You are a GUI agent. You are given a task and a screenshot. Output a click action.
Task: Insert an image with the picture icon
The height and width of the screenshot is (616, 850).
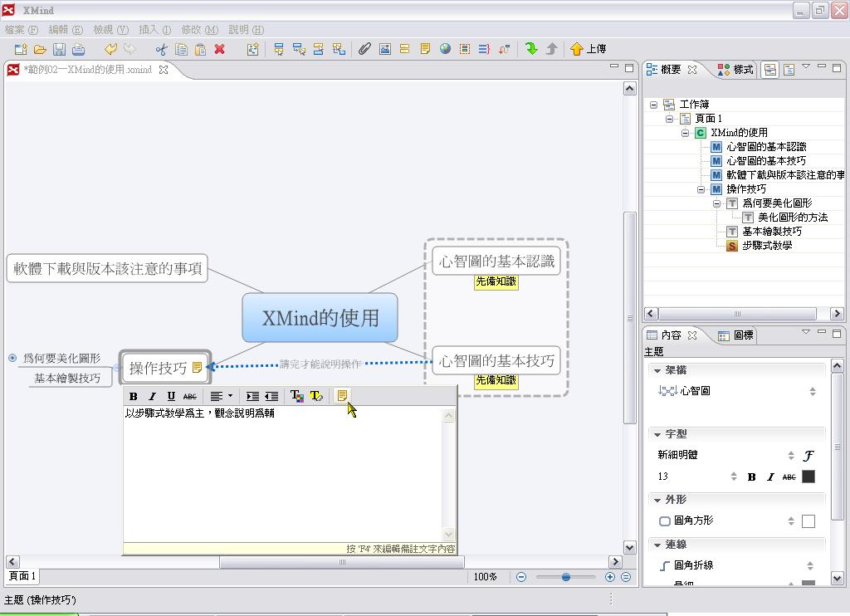(x=385, y=49)
